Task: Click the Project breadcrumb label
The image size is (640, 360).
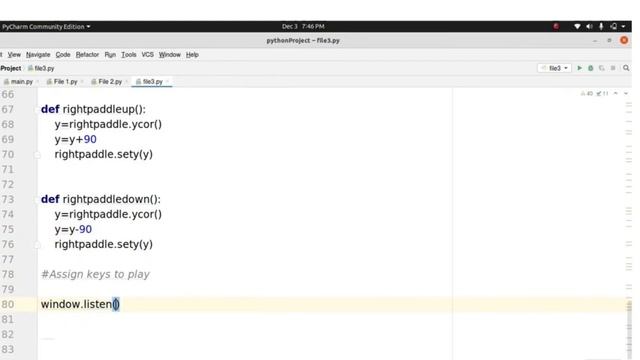Action: tap(11, 68)
